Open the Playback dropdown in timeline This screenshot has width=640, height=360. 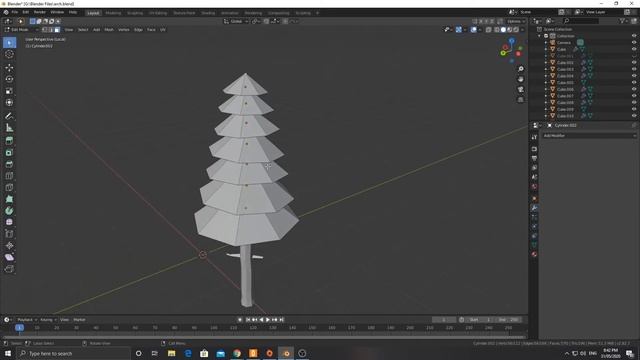(x=27, y=320)
